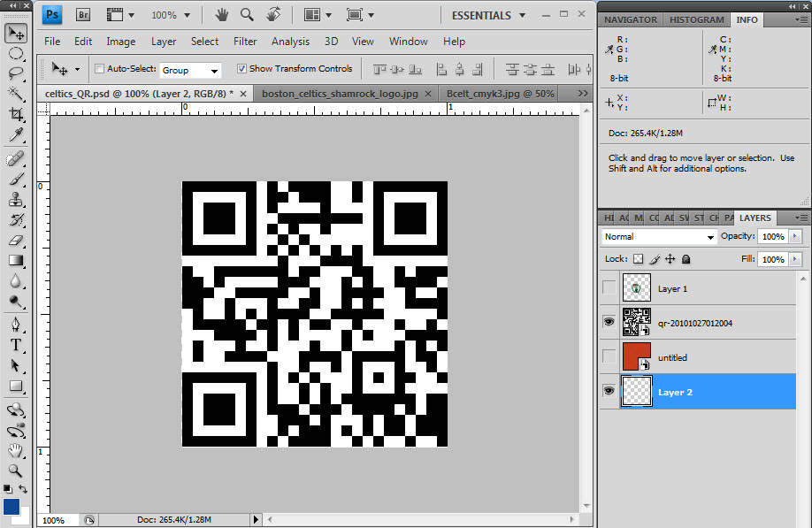Click the untitled layer red thumbnail

pyautogui.click(x=637, y=356)
